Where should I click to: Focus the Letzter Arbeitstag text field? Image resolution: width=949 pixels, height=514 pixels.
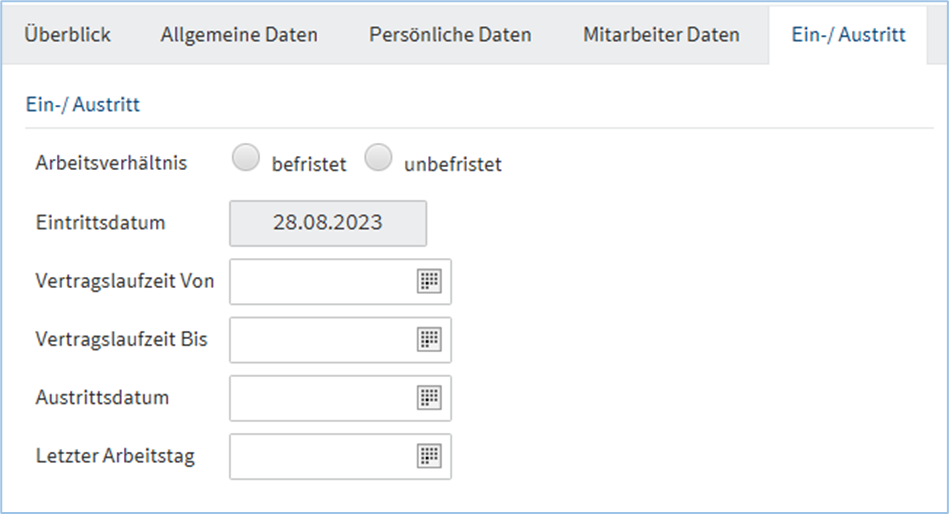[321, 456]
